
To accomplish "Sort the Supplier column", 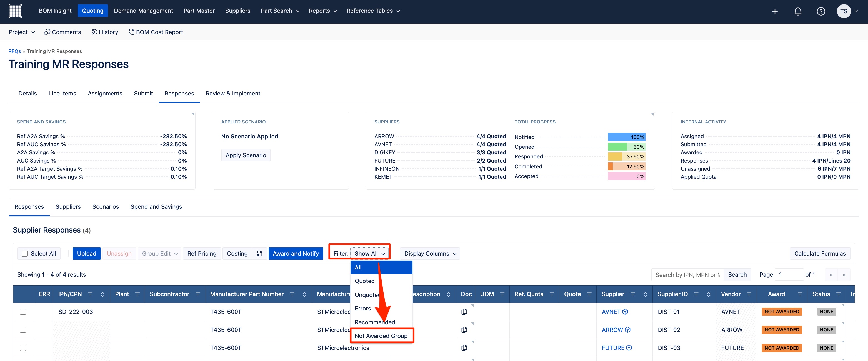I will [x=645, y=294].
